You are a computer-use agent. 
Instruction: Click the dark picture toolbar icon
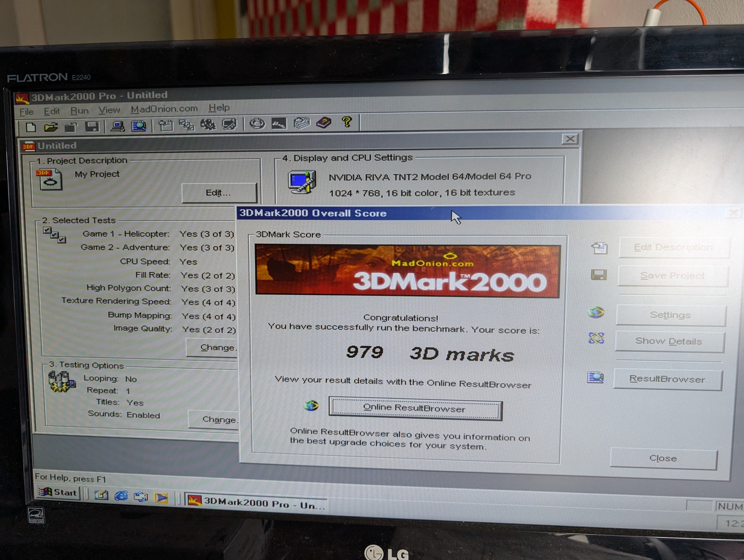tap(279, 123)
